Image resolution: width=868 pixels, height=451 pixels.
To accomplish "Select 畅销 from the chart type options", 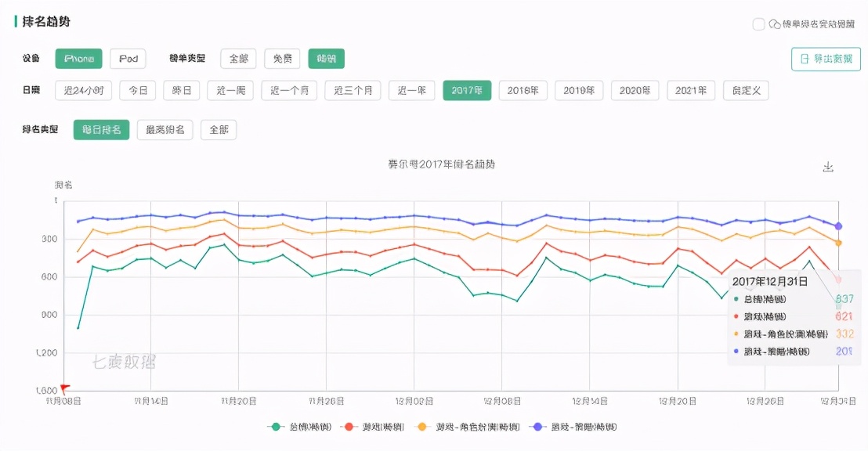I will pos(326,58).
